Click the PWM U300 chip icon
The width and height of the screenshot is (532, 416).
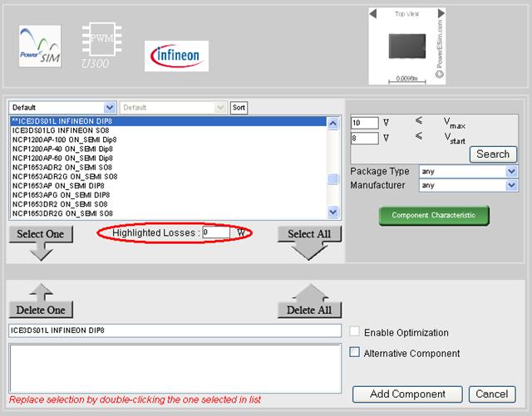[100, 43]
